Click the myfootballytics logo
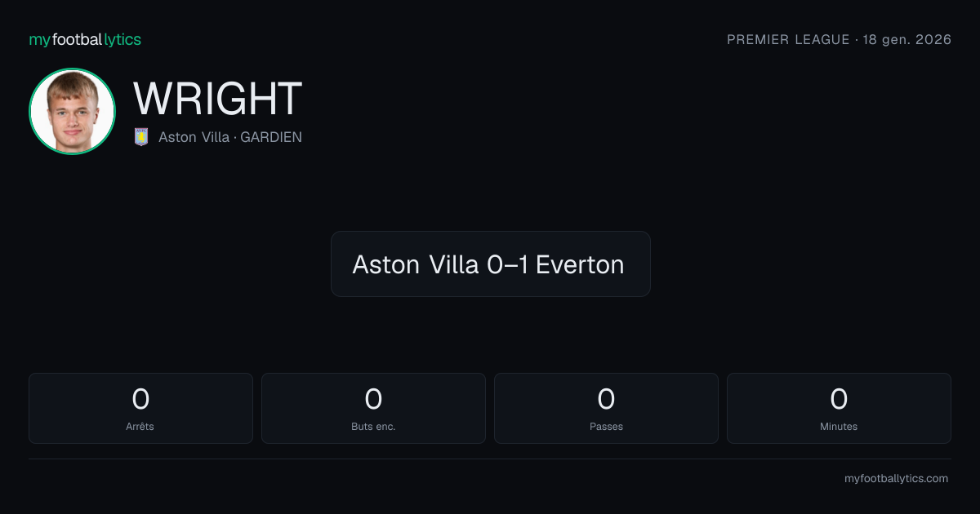This screenshot has width=980, height=514. 85,39
